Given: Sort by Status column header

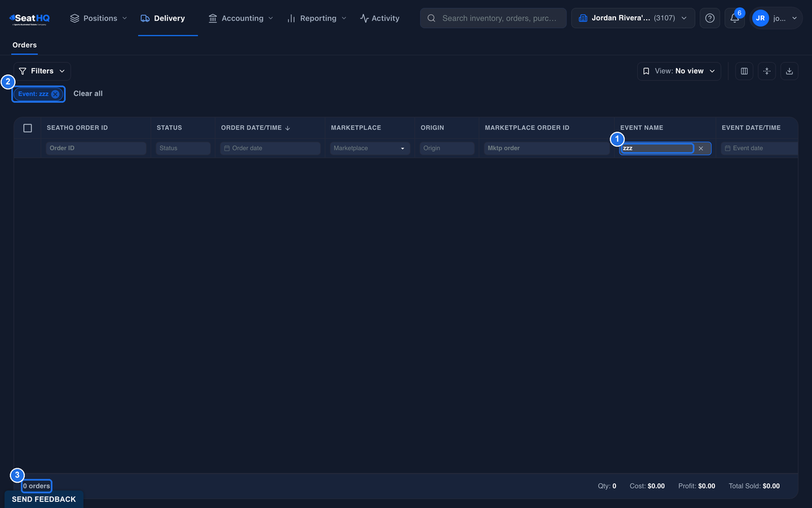Looking at the screenshot, I should (169, 128).
